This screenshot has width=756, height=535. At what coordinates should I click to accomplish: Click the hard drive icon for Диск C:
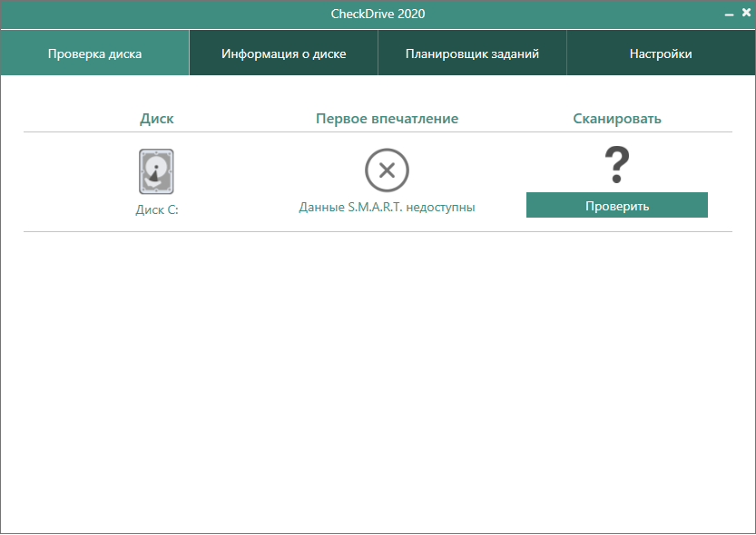coord(156,171)
